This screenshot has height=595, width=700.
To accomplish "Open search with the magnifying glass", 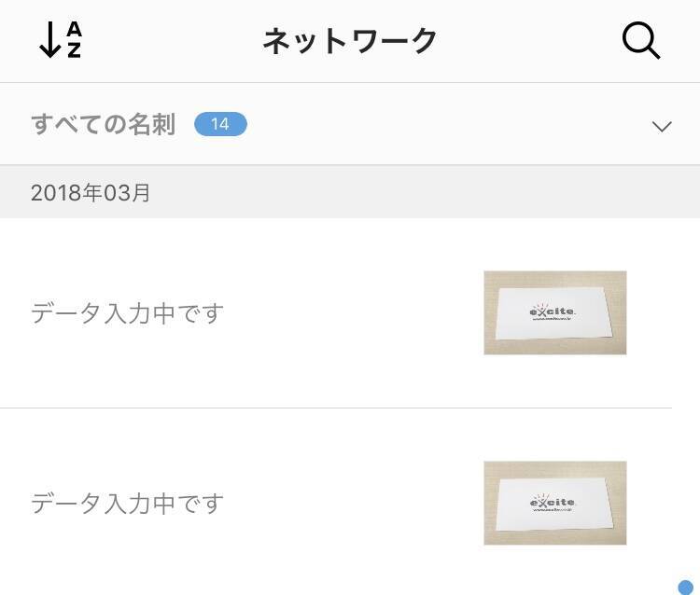I will coord(641,41).
